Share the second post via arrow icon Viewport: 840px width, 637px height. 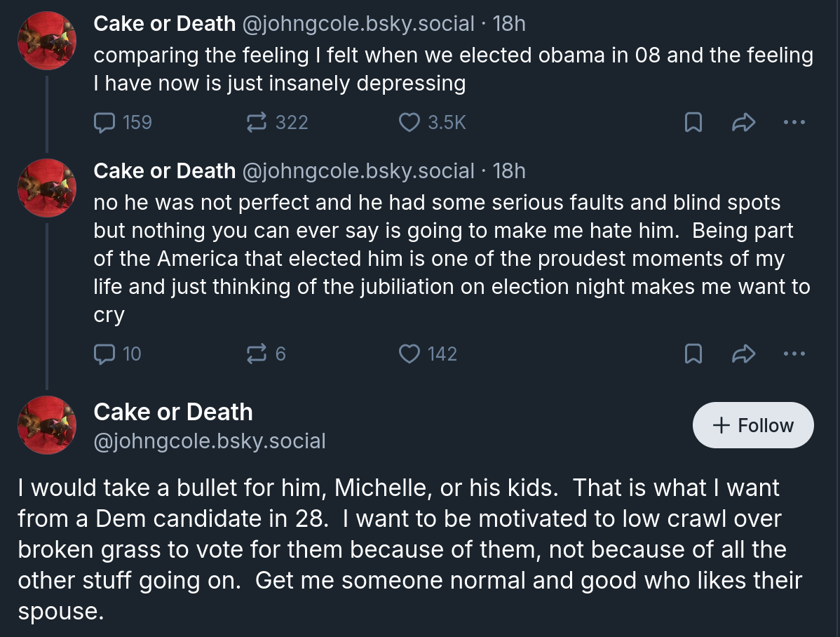click(x=743, y=354)
